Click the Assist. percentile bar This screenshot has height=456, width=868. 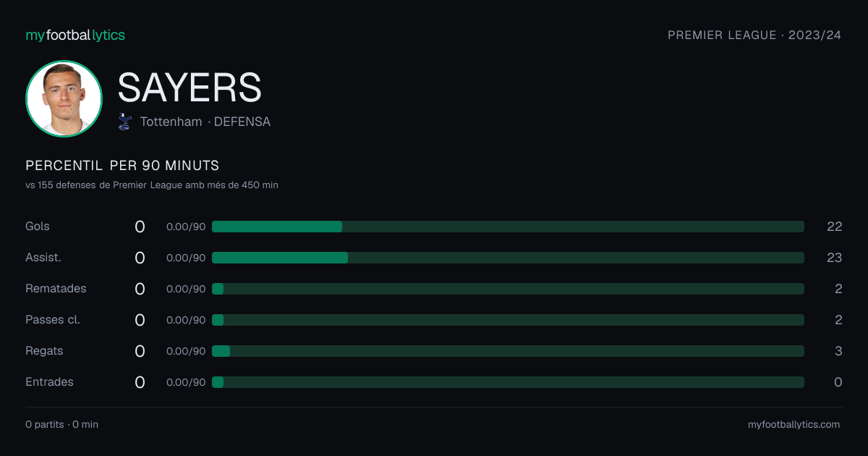pos(508,258)
